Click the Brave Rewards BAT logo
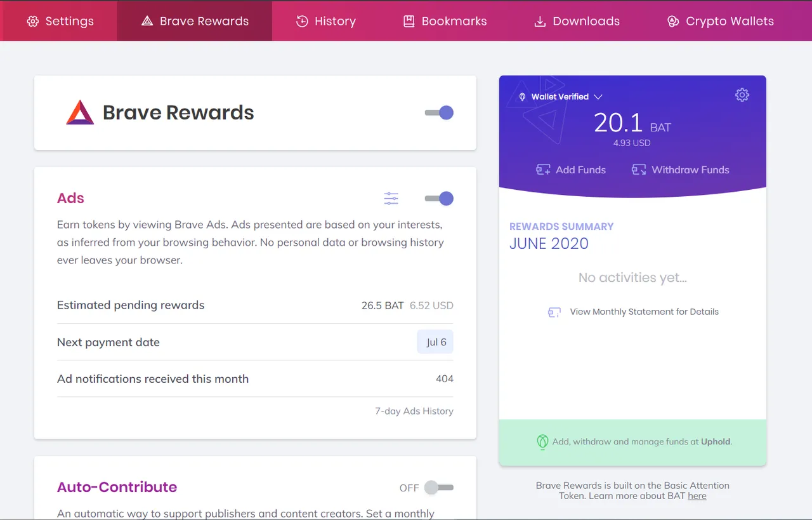812x520 pixels. point(80,112)
